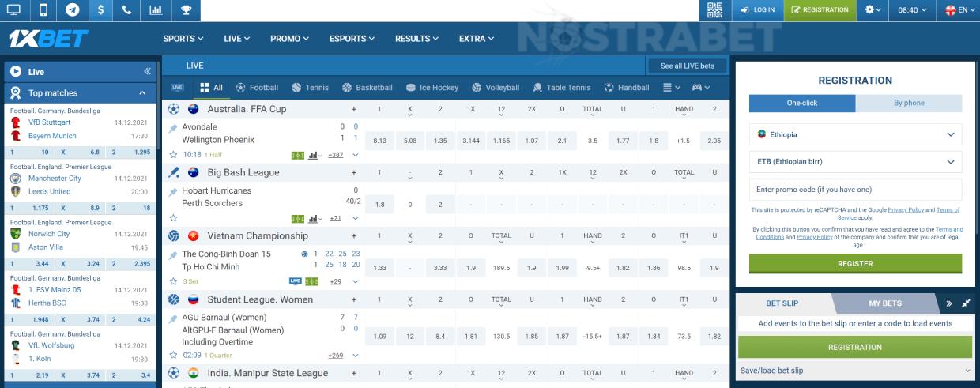980x388 pixels.
Task: Open the settings gear dropdown
Action: tap(873, 10)
